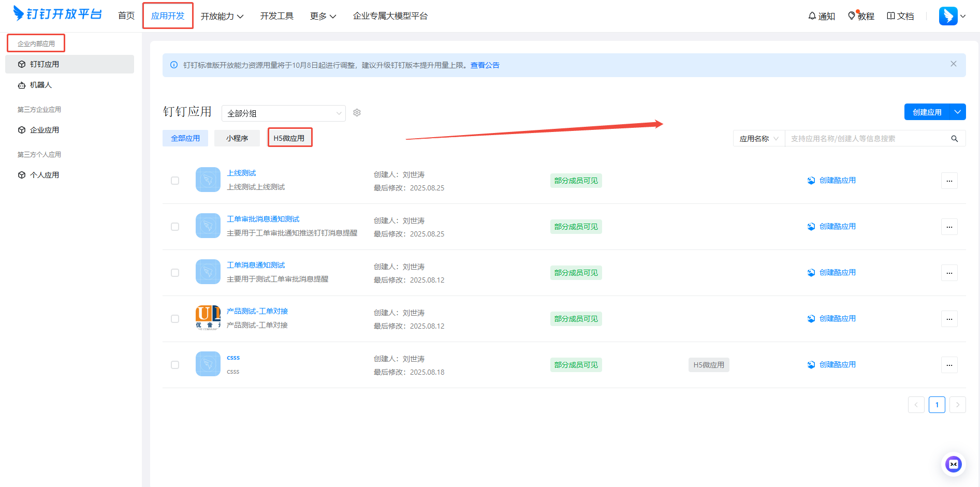Image resolution: width=980 pixels, height=487 pixels.
Task: Select 个人应用 in the sidebar
Action: (69, 175)
